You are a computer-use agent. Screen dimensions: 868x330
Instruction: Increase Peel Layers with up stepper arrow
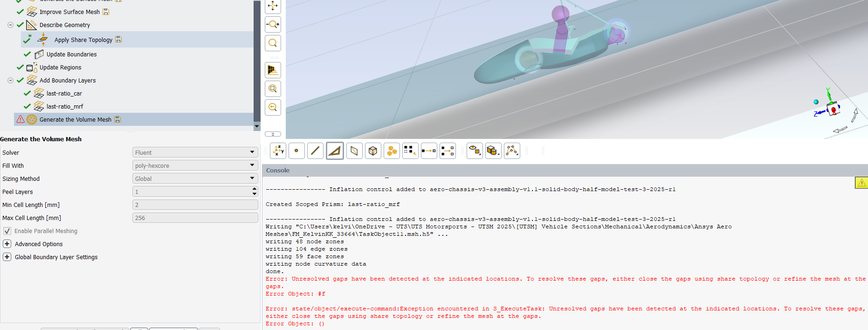(255, 189)
